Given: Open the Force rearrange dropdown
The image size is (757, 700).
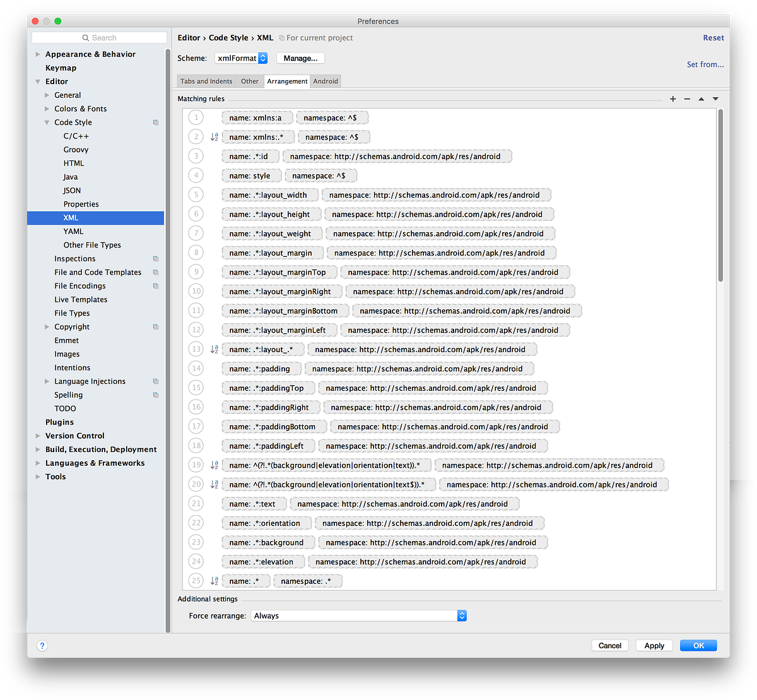Looking at the screenshot, I should click(461, 615).
